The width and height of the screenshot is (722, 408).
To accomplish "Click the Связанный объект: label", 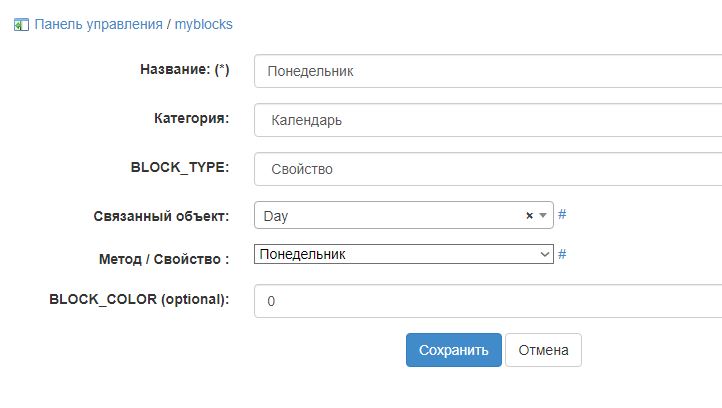I will [x=161, y=216].
